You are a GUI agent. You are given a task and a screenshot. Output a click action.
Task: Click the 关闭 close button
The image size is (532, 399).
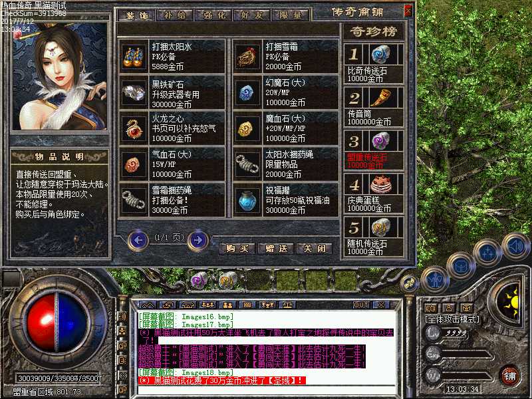click(x=315, y=249)
